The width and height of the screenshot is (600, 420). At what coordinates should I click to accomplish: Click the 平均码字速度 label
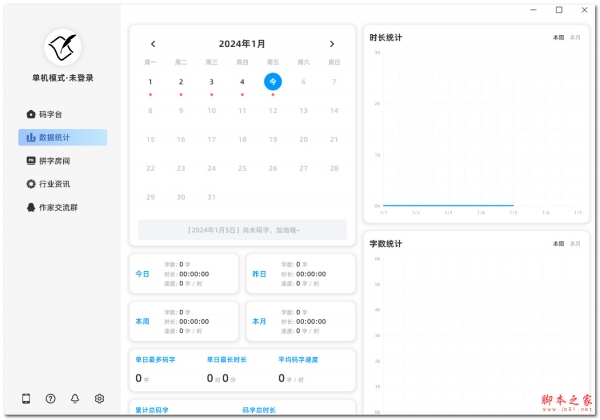pyautogui.click(x=298, y=360)
